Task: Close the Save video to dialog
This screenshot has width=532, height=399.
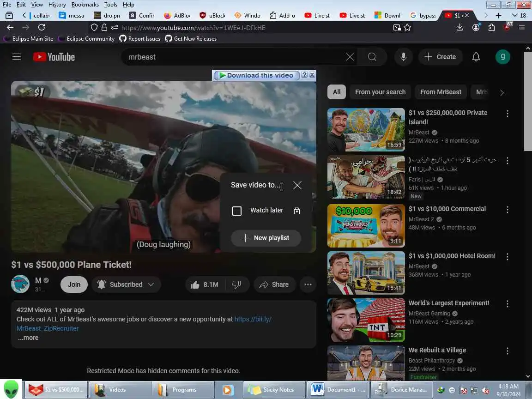Action: coord(297,185)
